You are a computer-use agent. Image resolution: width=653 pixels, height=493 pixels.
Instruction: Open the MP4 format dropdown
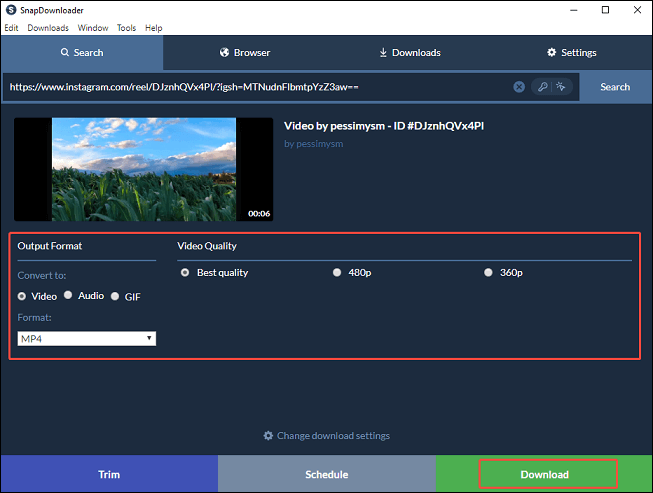pos(87,339)
